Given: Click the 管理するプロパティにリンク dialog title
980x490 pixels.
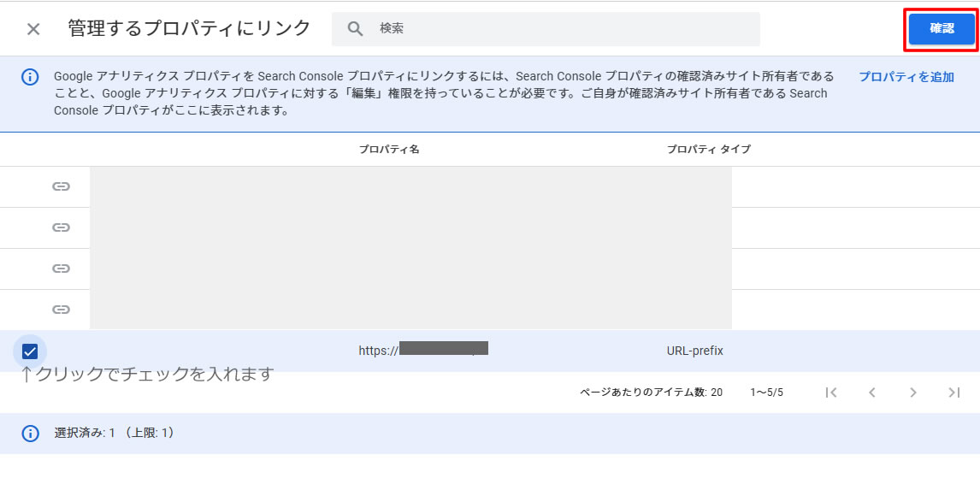Looking at the screenshot, I should (x=189, y=29).
